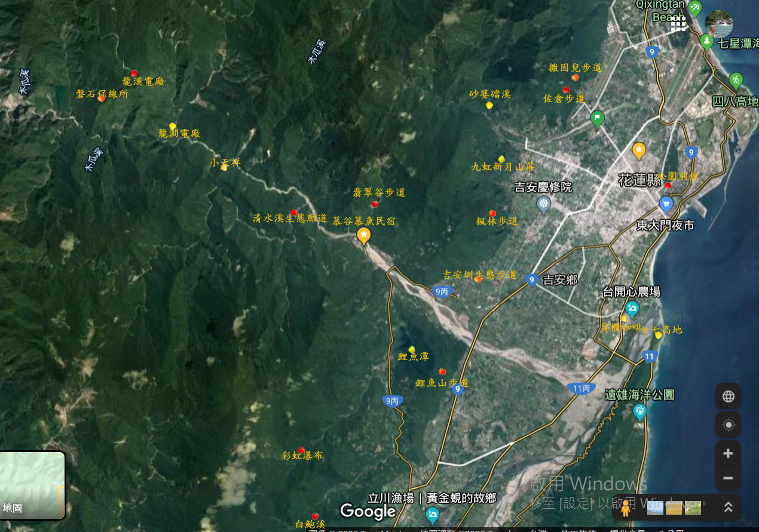Open the 吉安慶修院 temple marker
Screen dimensions: 759x532
pyautogui.click(x=543, y=205)
